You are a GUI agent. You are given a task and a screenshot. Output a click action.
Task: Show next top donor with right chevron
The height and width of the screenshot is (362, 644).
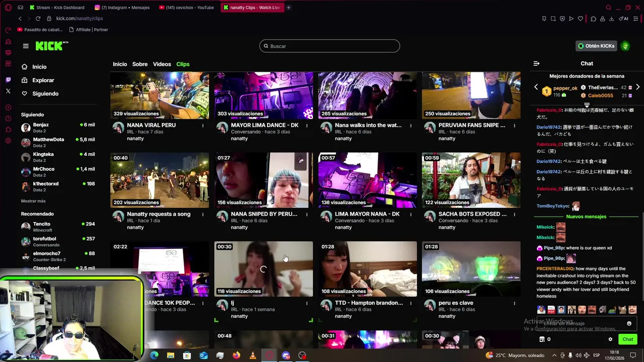pyautogui.click(x=637, y=87)
